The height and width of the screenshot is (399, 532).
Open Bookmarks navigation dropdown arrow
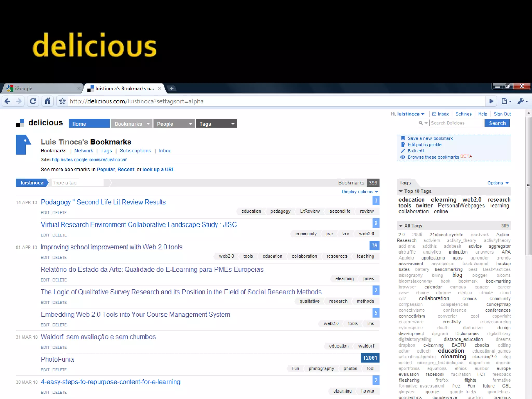coord(148,124)
